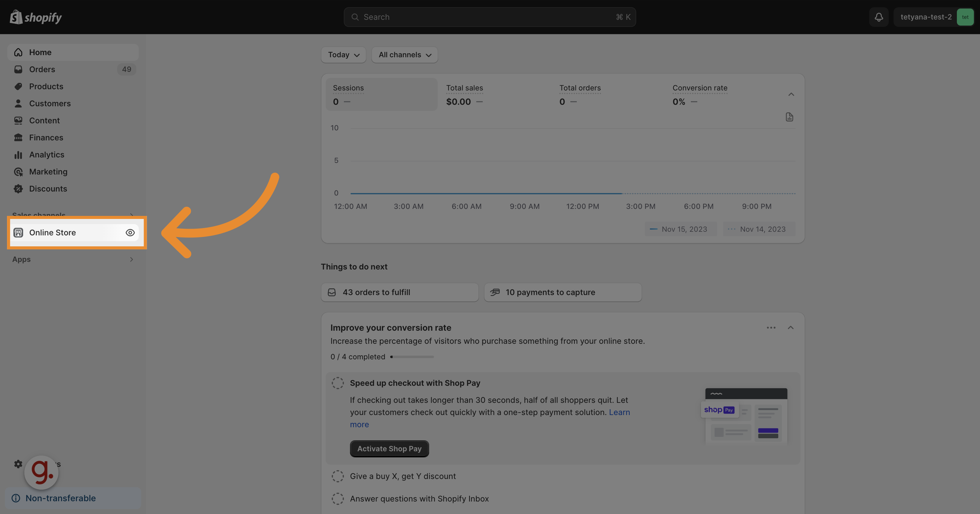Click the red g. floating badge

coord(41,472)
